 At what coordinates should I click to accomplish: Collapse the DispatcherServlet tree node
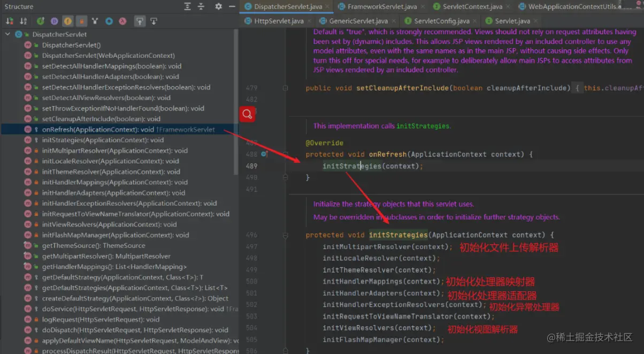tap(7, 34)
